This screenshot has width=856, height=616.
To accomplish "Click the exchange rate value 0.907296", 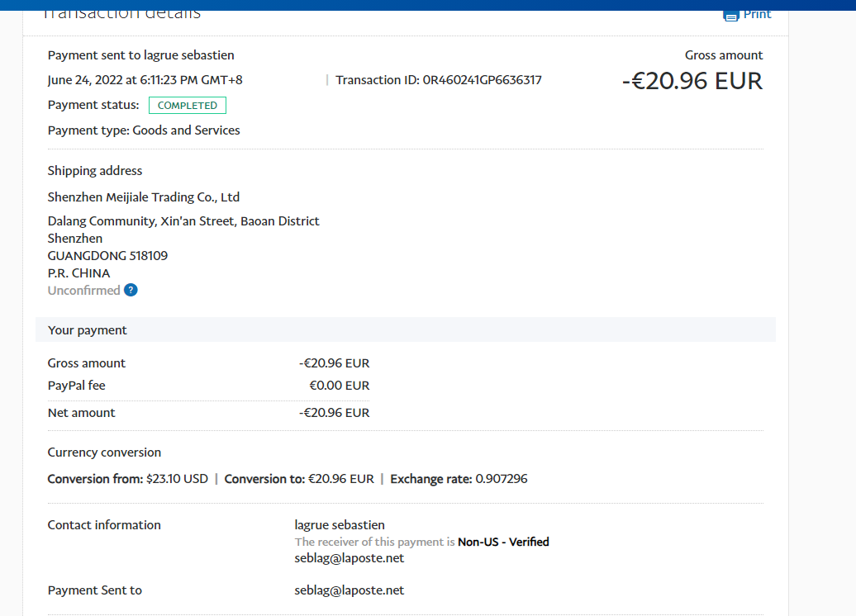I will [x=501, y=479].
